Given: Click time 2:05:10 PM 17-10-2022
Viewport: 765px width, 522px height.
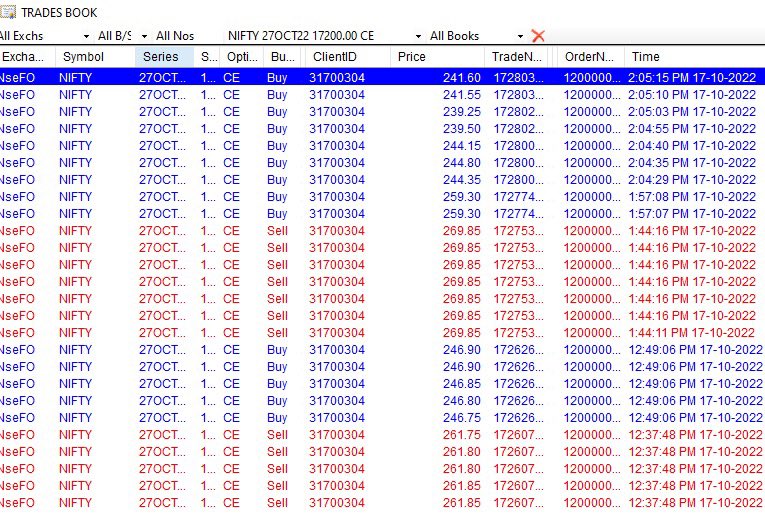Looking at the screenshot, I should 692,95.
